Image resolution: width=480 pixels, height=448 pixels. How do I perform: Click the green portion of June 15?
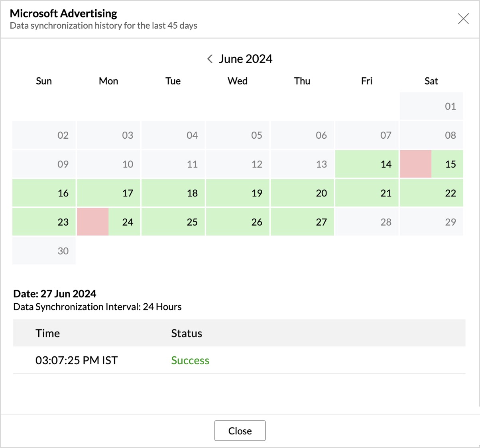coord(447,164)
